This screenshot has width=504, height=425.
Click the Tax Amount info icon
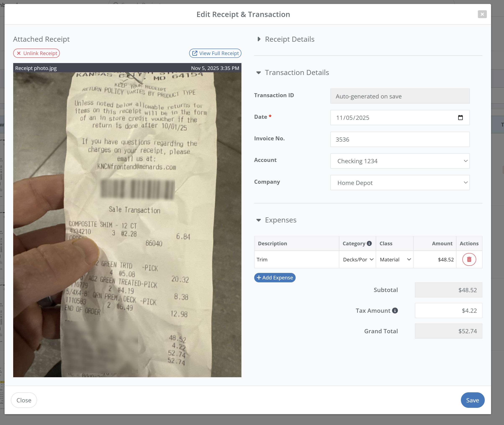[395, 311]
